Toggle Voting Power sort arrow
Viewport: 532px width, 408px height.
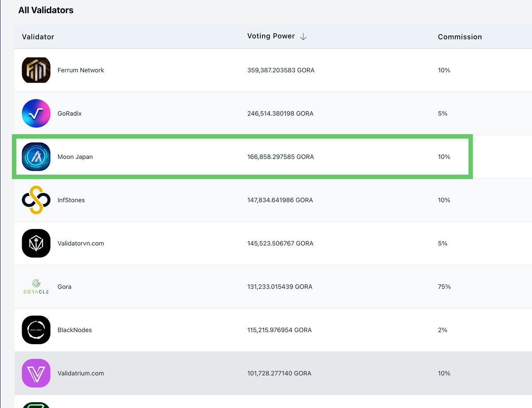tap(303, 37)
